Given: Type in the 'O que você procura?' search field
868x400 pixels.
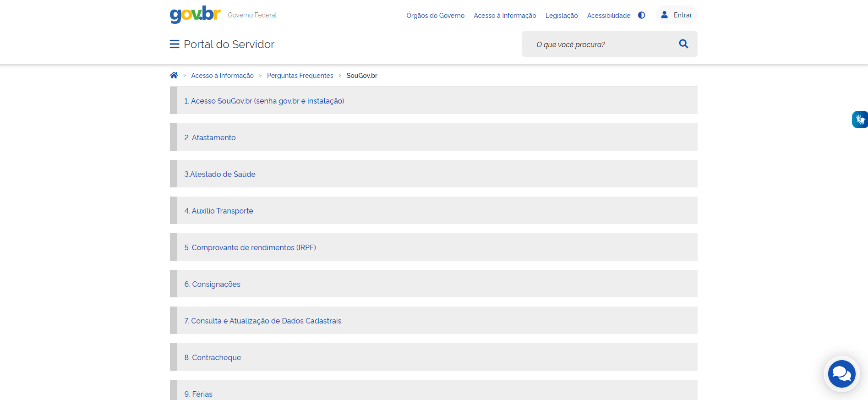Looking at the screenshot, I should coord(600,44).
